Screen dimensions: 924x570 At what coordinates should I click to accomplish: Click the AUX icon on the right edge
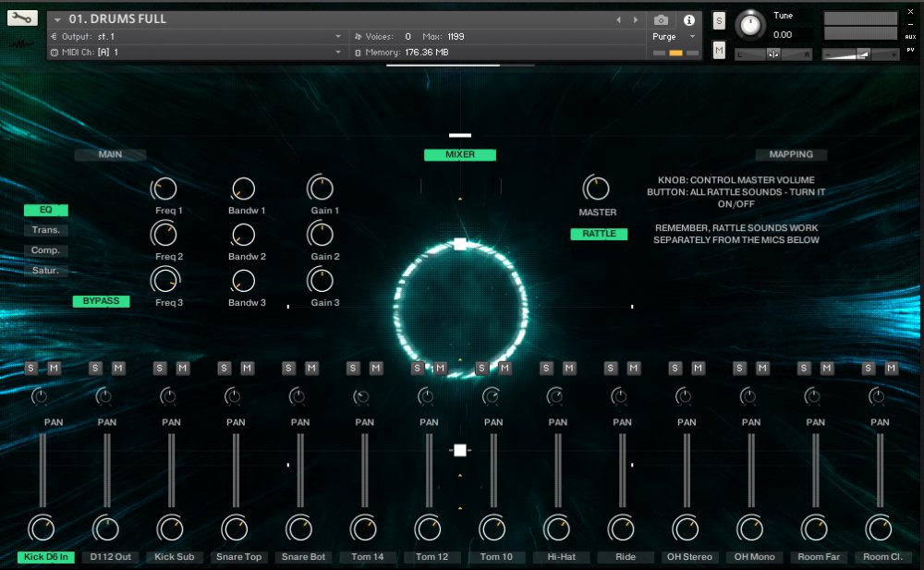pos(913,37)
